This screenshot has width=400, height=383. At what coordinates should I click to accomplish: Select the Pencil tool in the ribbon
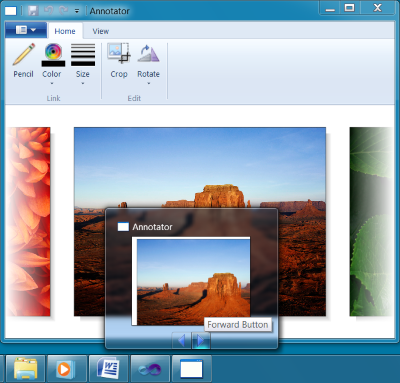(23, 61)
